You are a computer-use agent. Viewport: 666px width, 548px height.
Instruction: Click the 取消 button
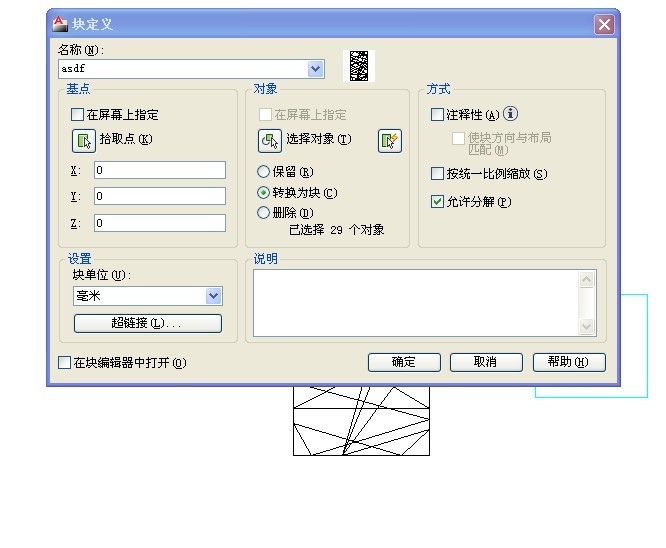tap(486, 362)
